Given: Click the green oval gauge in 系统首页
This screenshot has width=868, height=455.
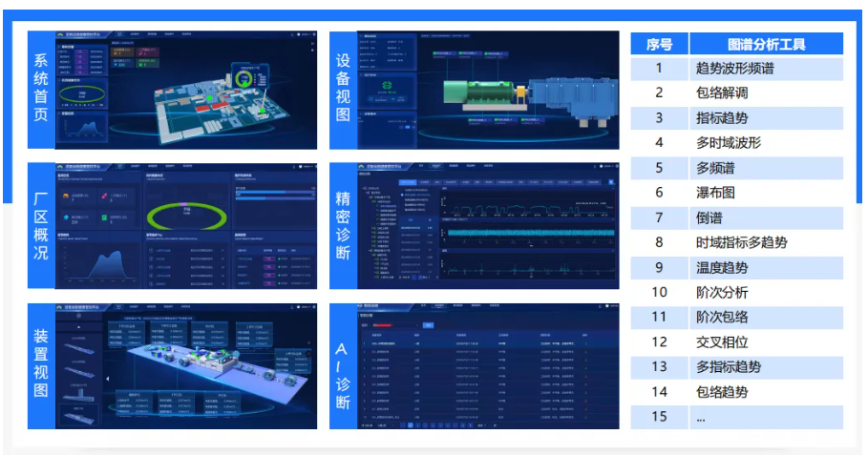Looking at the screenshot, I should point(82,94).
